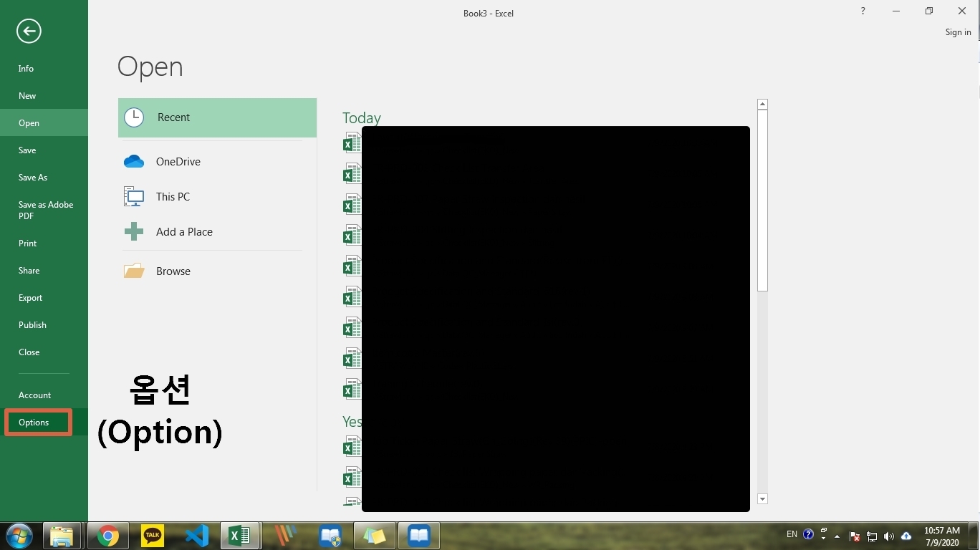Viewport: 980px width, 550px height.
Task: Open Sticky Notes from the taskbar
Action: point(375,536)
